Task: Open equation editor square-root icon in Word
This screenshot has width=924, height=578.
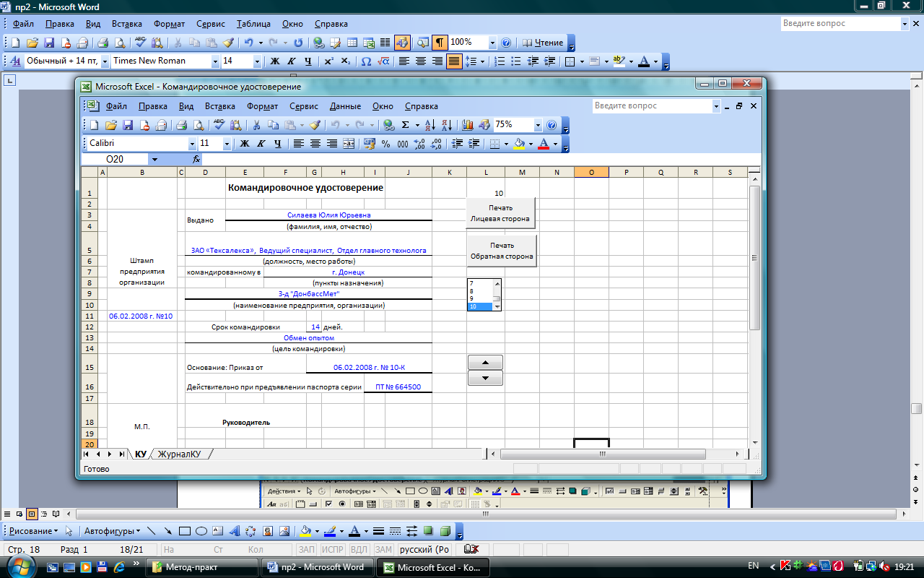Action: pos(384,61)
